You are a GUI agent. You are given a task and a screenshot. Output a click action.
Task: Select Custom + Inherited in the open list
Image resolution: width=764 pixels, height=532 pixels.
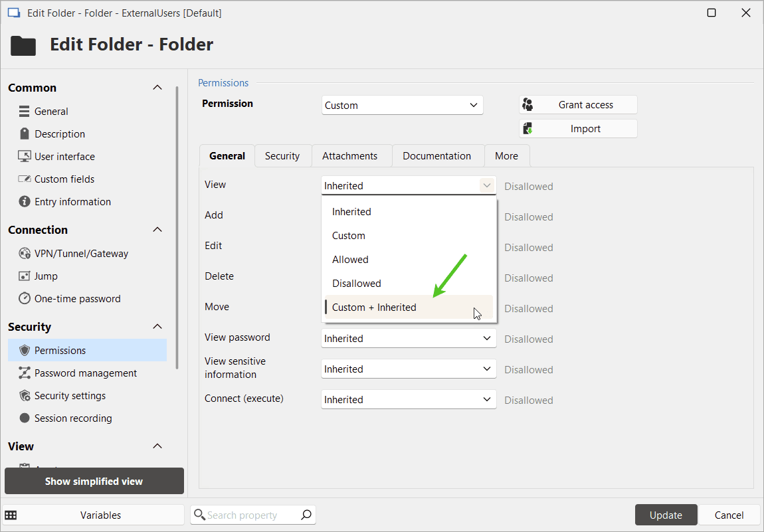pyautogui.click(x=374, y=307)
